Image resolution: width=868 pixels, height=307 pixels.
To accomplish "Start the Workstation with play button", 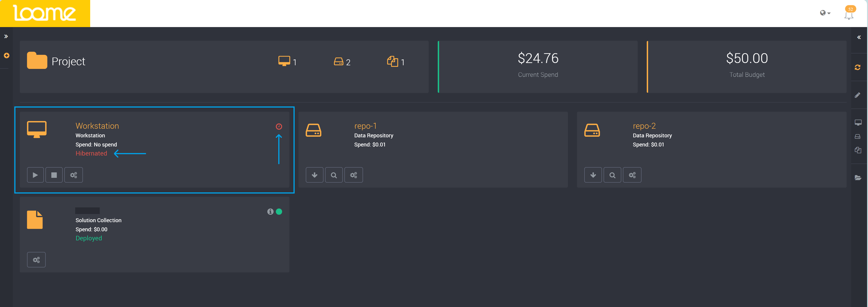I will click(x=35, y=175).
